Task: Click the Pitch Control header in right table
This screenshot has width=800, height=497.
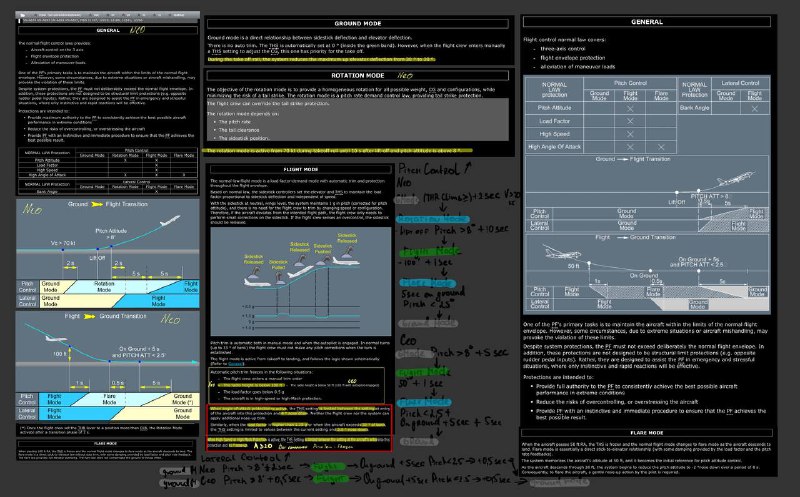Action: point(630,83)
